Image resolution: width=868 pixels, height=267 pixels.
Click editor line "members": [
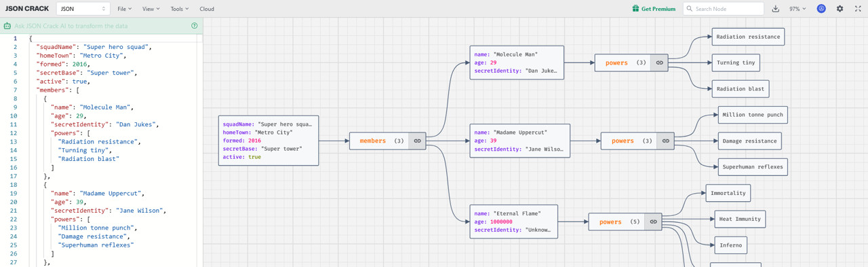(58, 90)
